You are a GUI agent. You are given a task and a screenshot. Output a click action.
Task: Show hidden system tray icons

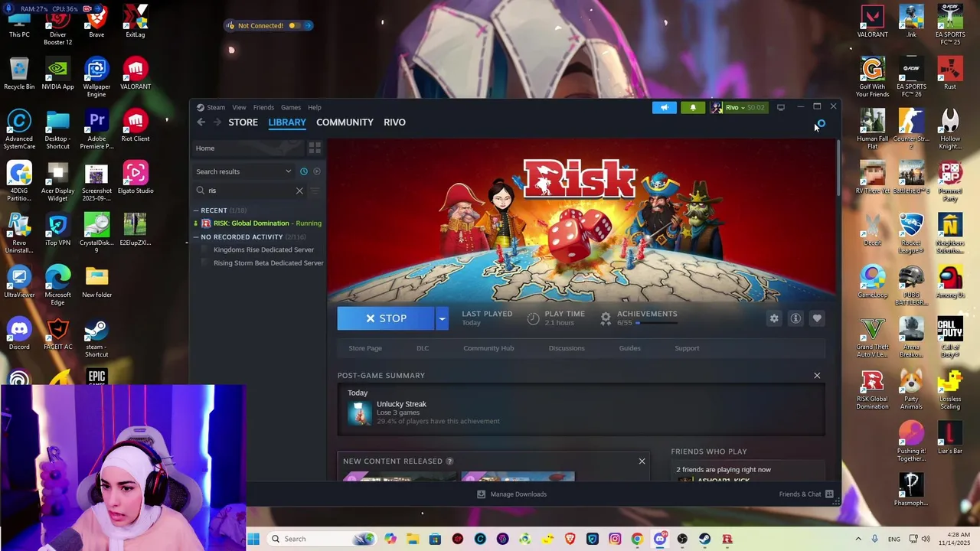(857, 539)
